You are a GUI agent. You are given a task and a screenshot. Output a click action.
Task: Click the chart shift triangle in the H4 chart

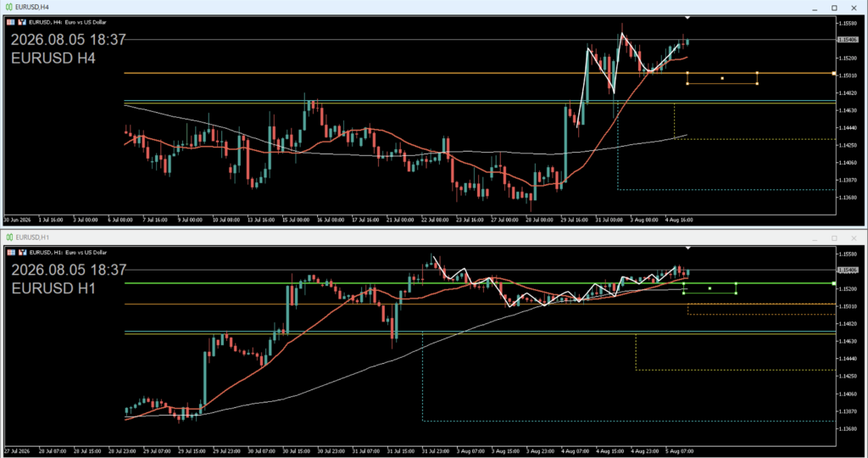[x=687, y=18]
